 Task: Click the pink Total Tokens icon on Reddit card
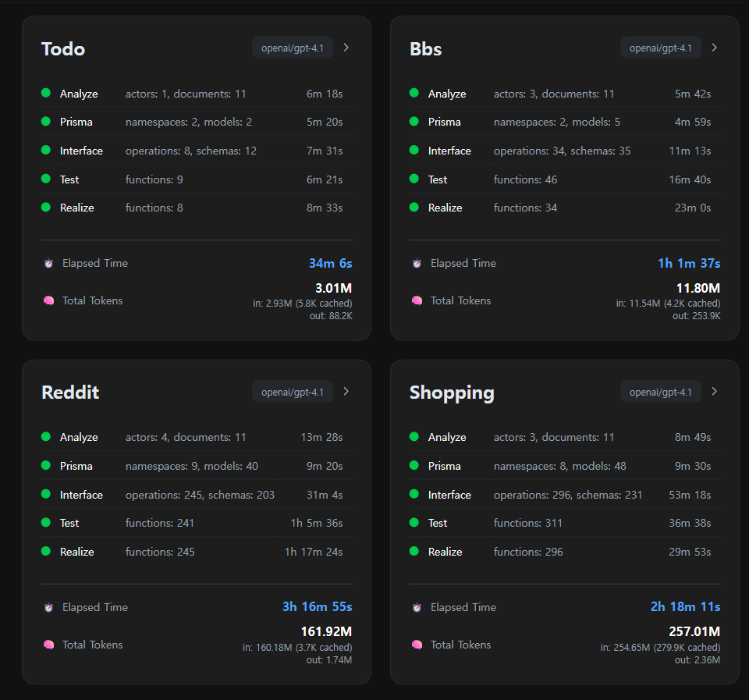48,645
